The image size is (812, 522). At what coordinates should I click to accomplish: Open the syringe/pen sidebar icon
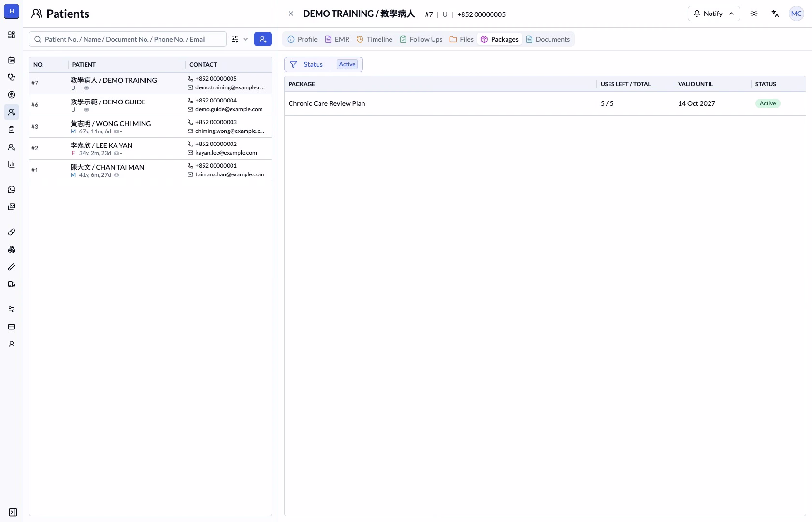pyautogui.click(x=12, y=267)
